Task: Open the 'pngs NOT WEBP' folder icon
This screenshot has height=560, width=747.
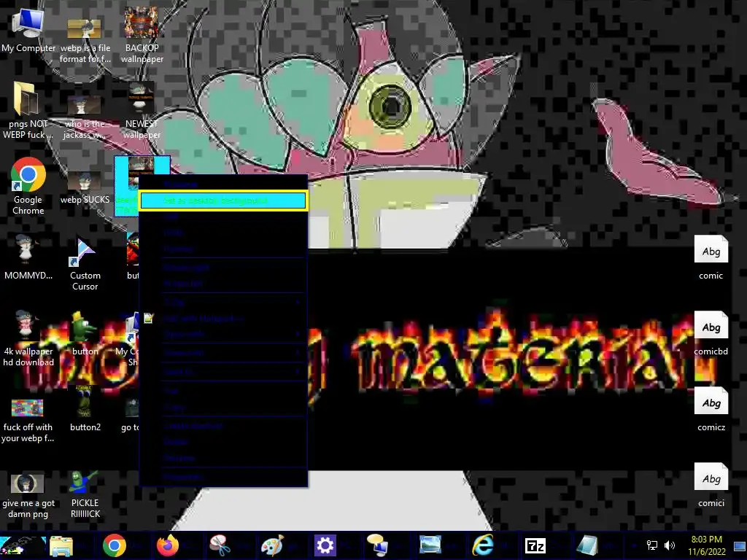Action: tap(27, 109)
